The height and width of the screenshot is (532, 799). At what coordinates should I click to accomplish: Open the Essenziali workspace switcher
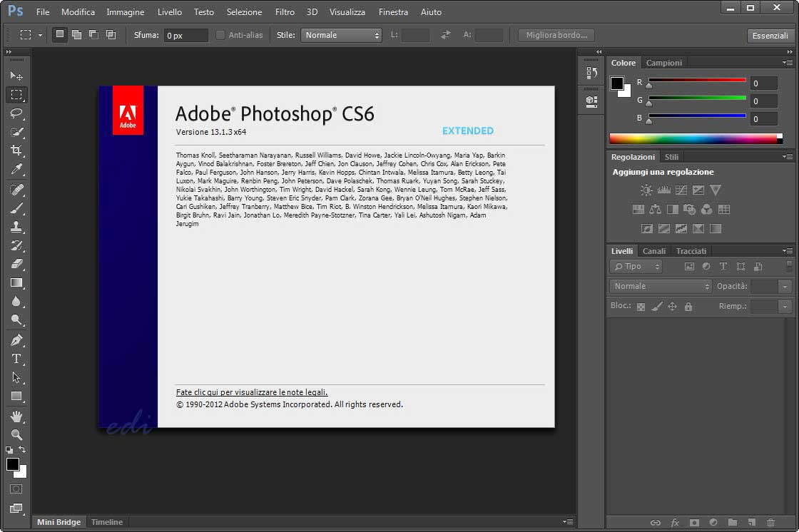pyautogui.click(x=770, y=36)
